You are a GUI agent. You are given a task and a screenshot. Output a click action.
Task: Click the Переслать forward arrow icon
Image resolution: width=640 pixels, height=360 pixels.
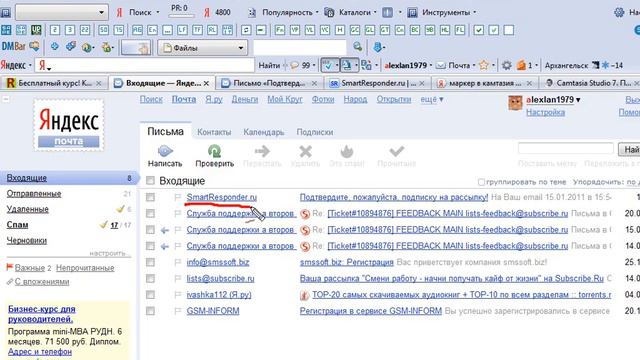[x=262, y=151]
